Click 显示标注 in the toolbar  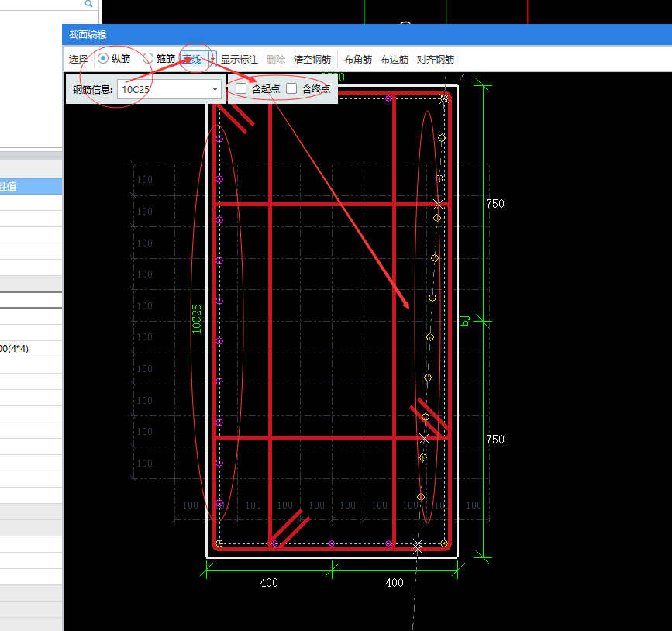[240, 59]
